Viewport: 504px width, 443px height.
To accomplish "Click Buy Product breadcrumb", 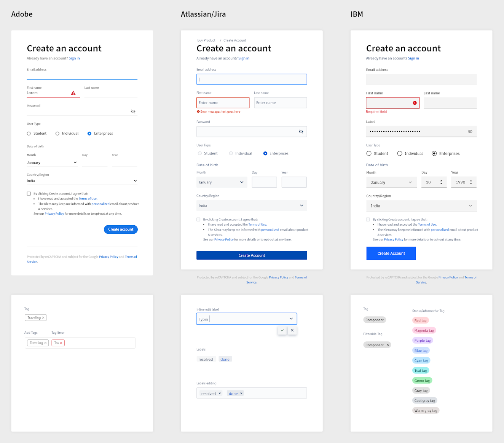I will click(206, 40).
